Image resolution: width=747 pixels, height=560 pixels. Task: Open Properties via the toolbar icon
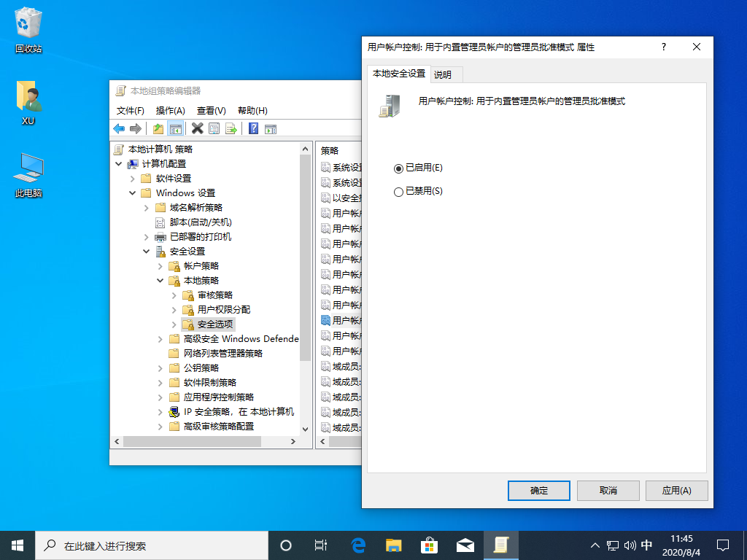tap(214, 128)
